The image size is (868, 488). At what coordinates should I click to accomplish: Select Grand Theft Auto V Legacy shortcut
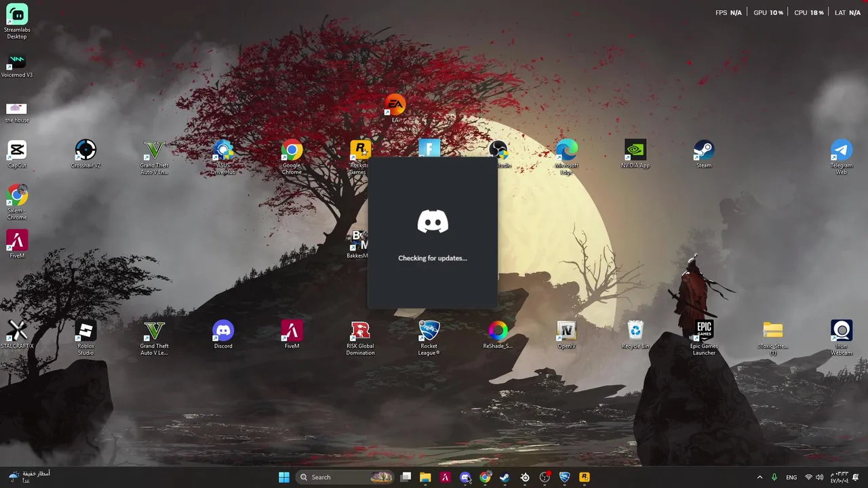154,338
